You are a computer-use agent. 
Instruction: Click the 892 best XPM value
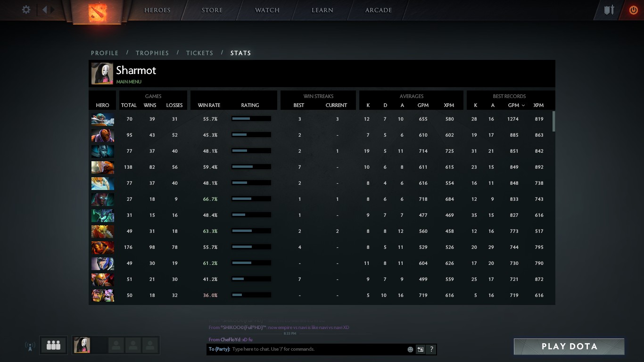(538, 167)
